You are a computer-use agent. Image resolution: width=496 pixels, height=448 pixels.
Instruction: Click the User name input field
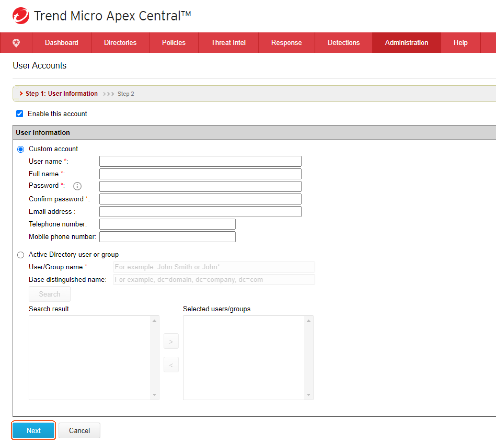[x=200, y=161]
